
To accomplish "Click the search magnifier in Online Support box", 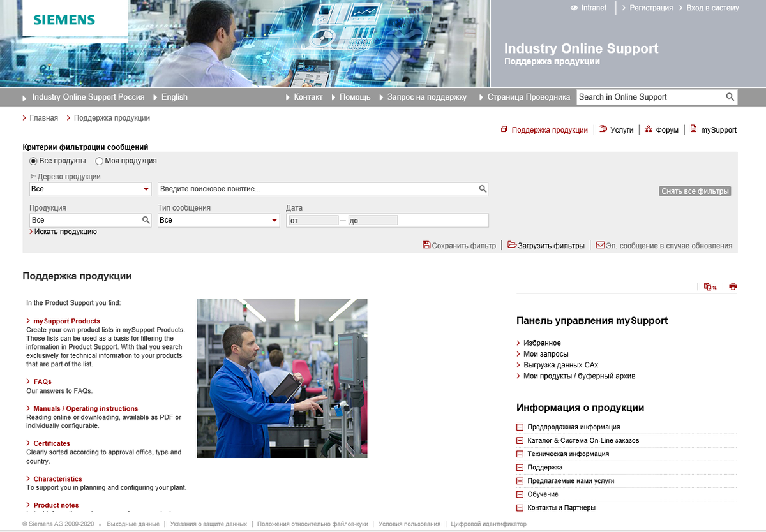I will 730,97.
